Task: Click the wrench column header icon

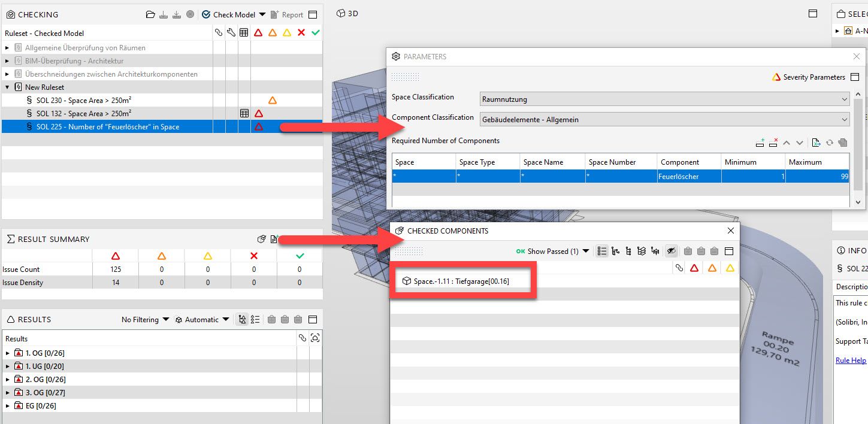Action: (x=231, y=33)
